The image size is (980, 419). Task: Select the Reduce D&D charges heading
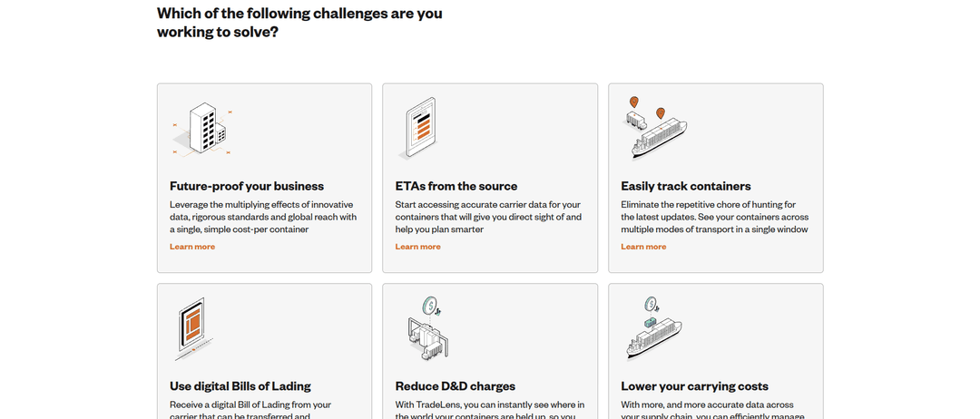(455, 386)
